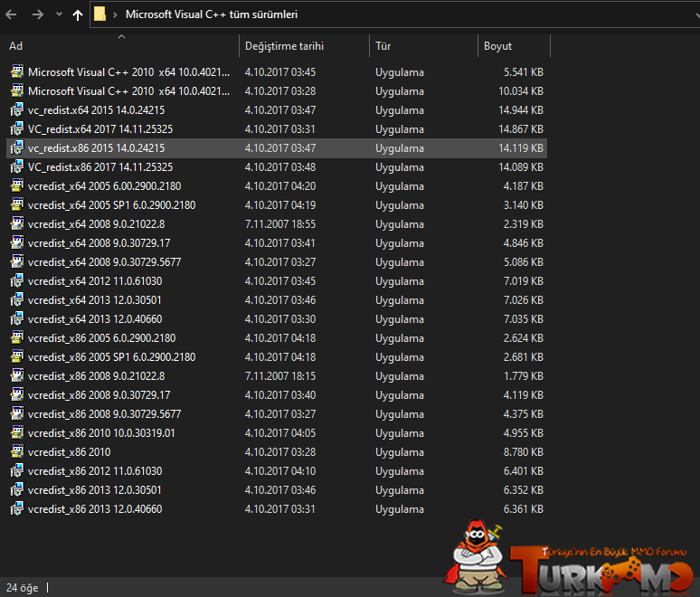Select icon of vcredist_x64 2005 SP1 6.0.2900.2180
The image size is (700, 597).
(x=17, y=205)
